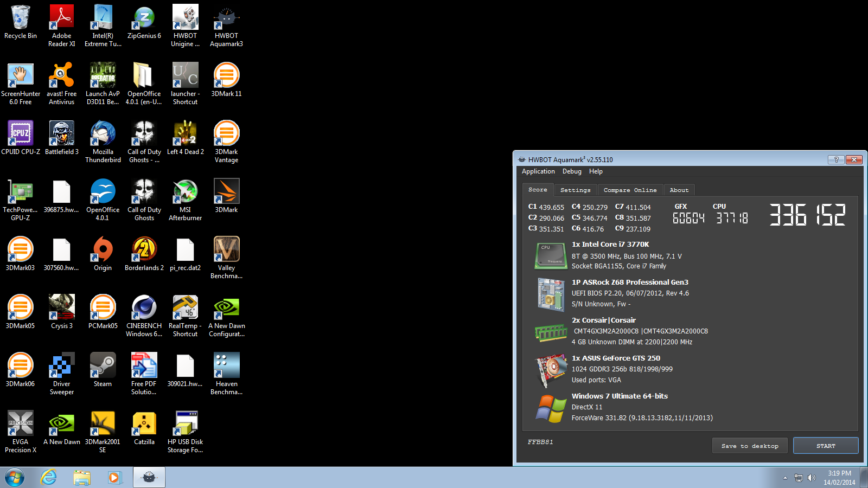The width and height of the screenshot is (868, 488).
Task: Click the ForceWare 331.82 driver text
Action: click(642, 418)
